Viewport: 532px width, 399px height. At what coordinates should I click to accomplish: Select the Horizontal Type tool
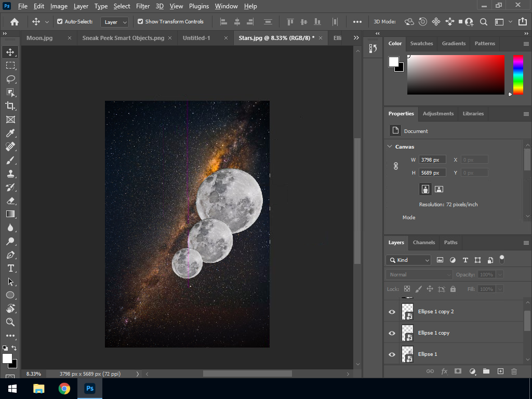[x=10, y=268]
